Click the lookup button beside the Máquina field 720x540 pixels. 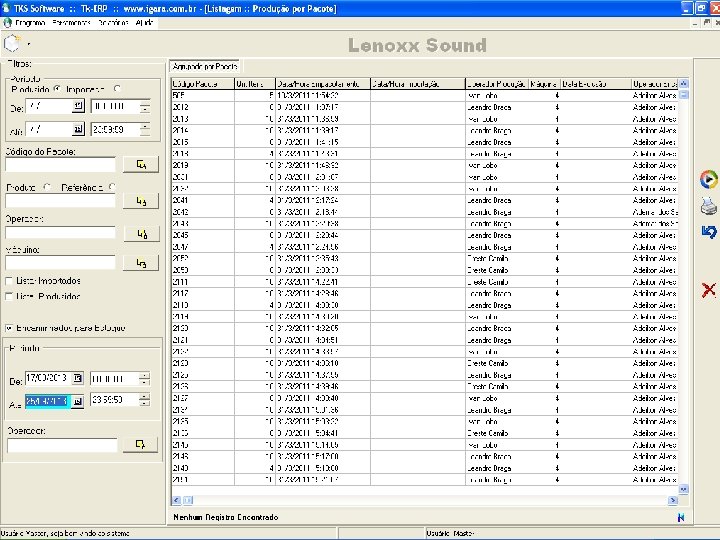tap(141, 263)
